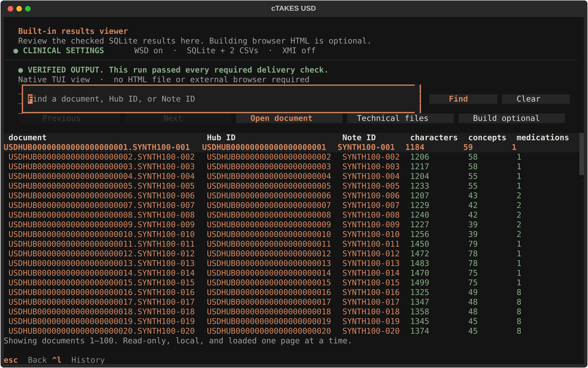Image resolution: width=588 pixels, height=368 pixels.
Task: Select row USDHUB00000000000000000009.SYNTH100-009
Action: pyautogui.click(x=292, y=225)
